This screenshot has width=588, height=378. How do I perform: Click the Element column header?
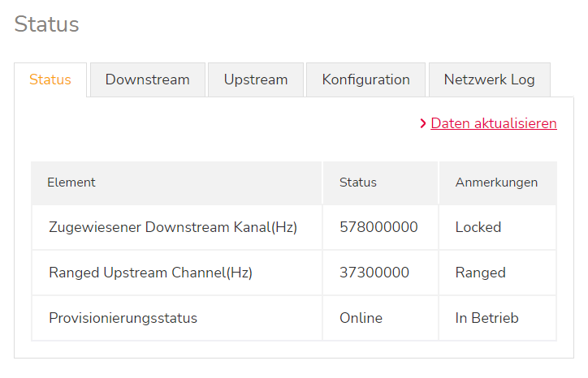pos(71,183)
